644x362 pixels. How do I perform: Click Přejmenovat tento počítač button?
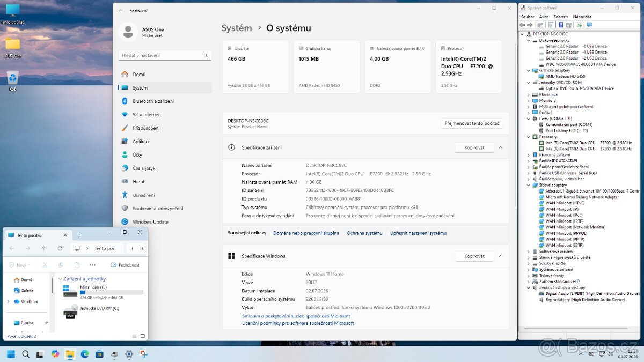click(x=472, y=123)
